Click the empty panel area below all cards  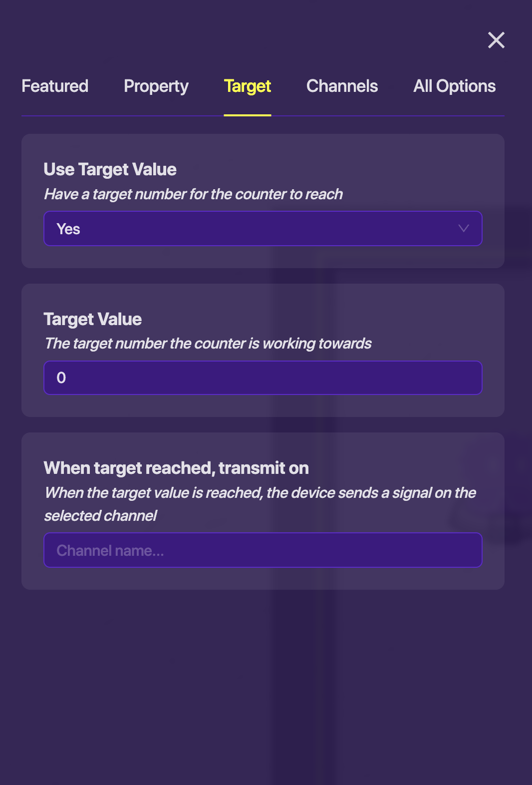coord(263,689)
